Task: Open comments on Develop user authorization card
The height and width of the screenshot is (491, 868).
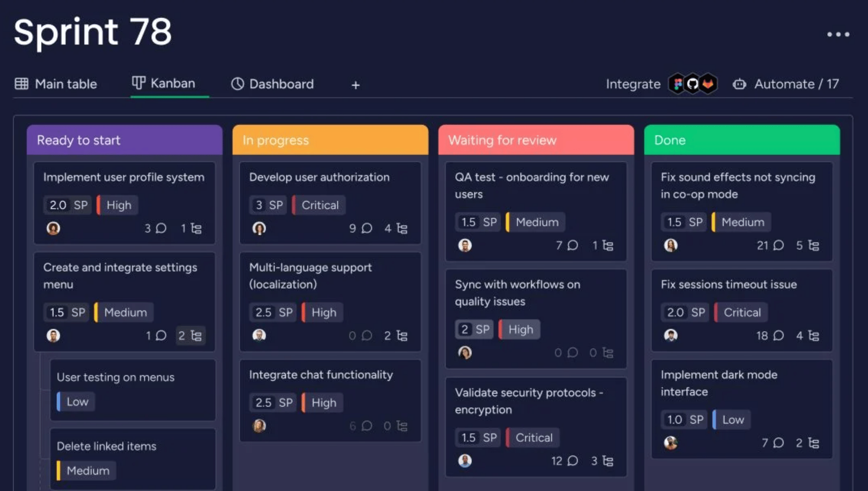Action: tap(366, 228)
